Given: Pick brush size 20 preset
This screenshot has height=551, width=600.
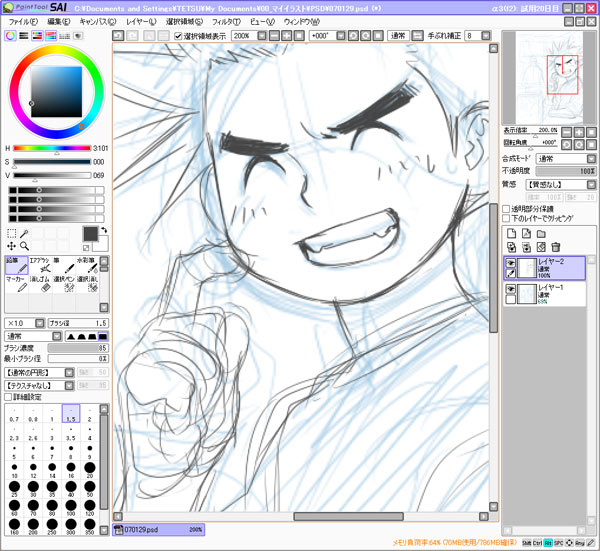Looking at the screenshot, I should coord(90,470).
